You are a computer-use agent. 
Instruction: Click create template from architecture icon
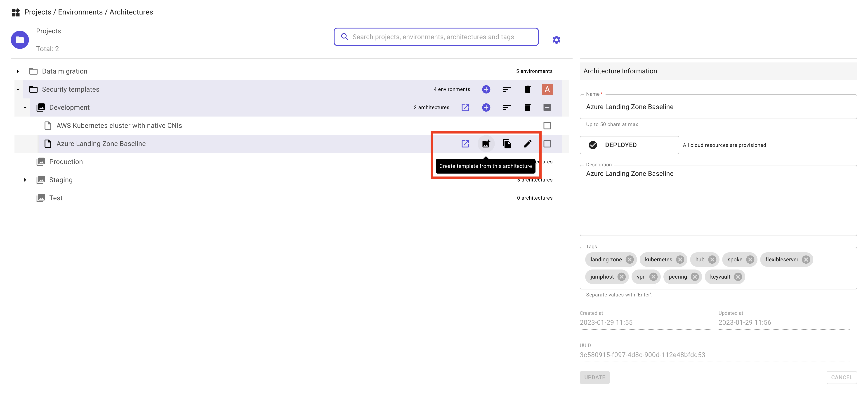(x=486, y=144)
